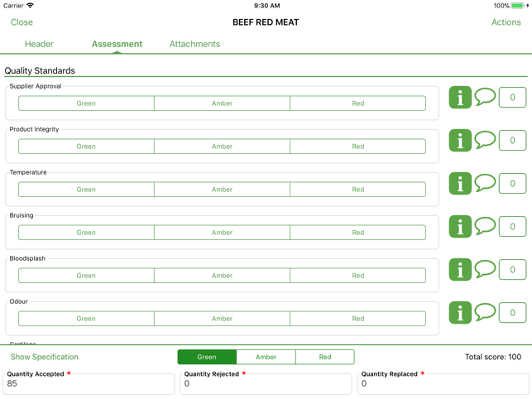Screen dimensions: 532x399
Task: Mark Temperature as Red
Action: point(357,190)
